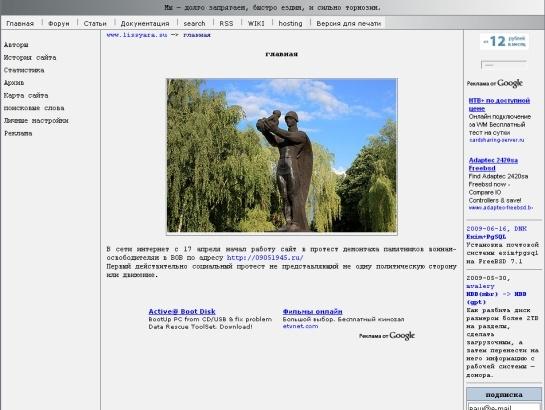Open Авторы in left sidebar
545x410 pixels.
(x=16, y=45)
